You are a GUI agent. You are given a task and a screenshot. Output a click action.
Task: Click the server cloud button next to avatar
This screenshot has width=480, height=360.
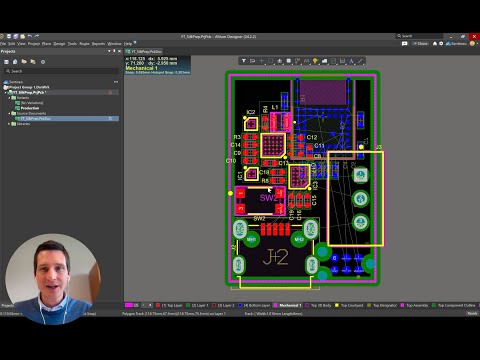pos(456,44)
